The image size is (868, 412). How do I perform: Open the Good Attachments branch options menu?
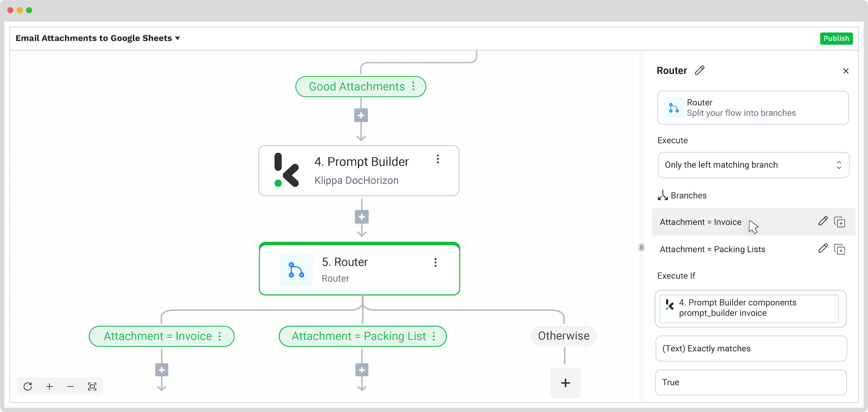[413, 86]
